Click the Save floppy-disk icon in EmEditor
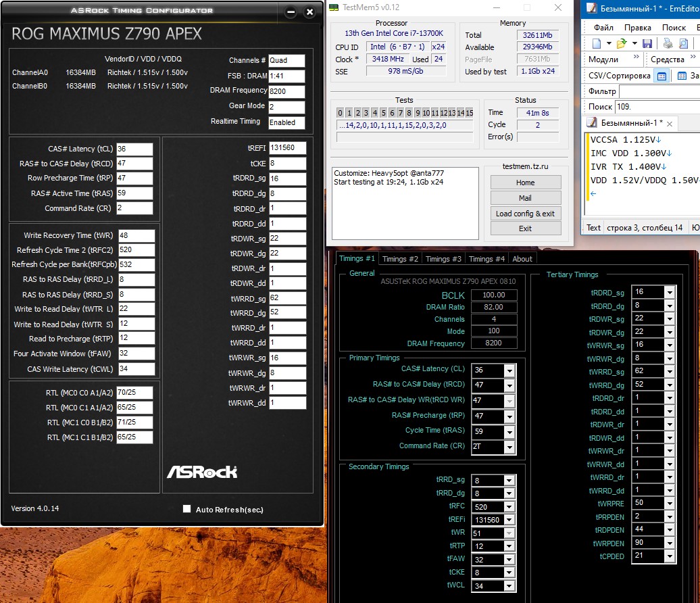This screenshot has width=700, height=603. (647, 43)
